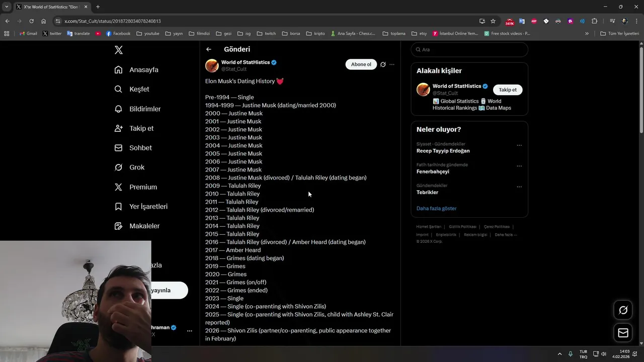Screen dimensions: 644x362
Task: Open floating Grok button
Action: (x=623, y=310)
